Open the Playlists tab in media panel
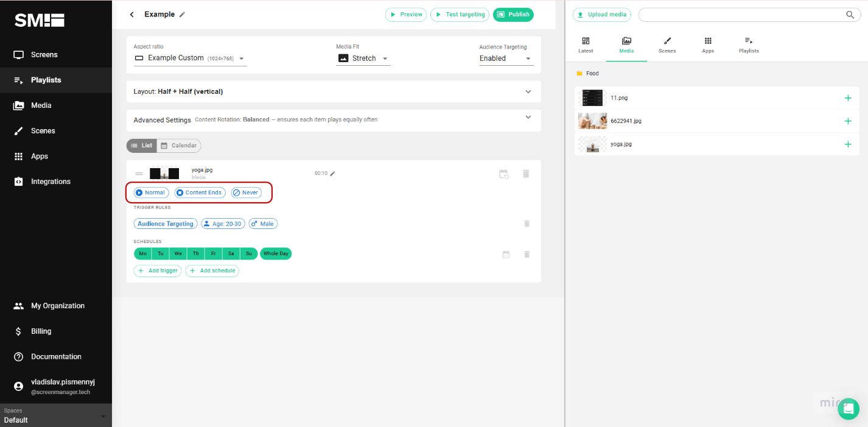The width and height of the screenshot is (868, 427). click(x=748, y=44)
